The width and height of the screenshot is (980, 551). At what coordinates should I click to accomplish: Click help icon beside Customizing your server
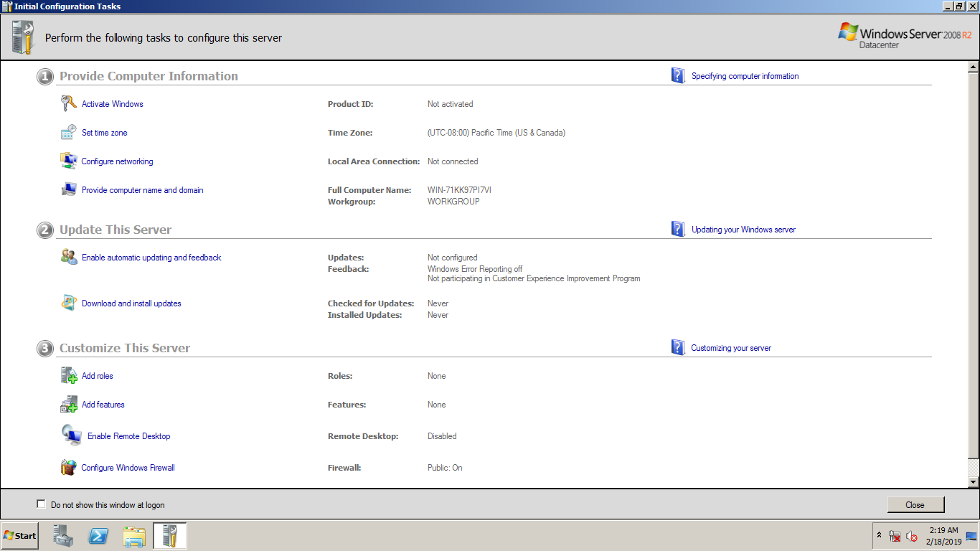pos(678,347)
